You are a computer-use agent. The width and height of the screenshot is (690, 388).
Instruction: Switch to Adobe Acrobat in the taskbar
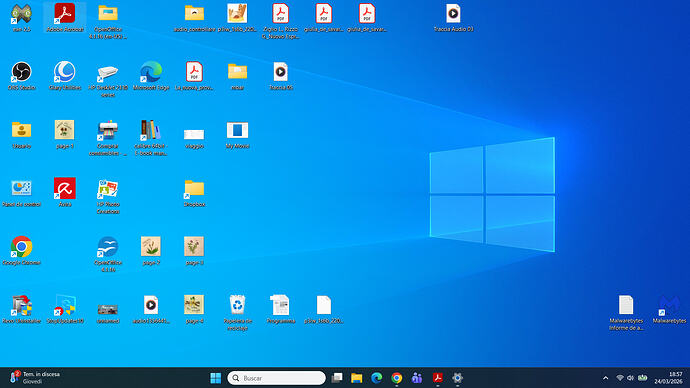tap(437, 378)
